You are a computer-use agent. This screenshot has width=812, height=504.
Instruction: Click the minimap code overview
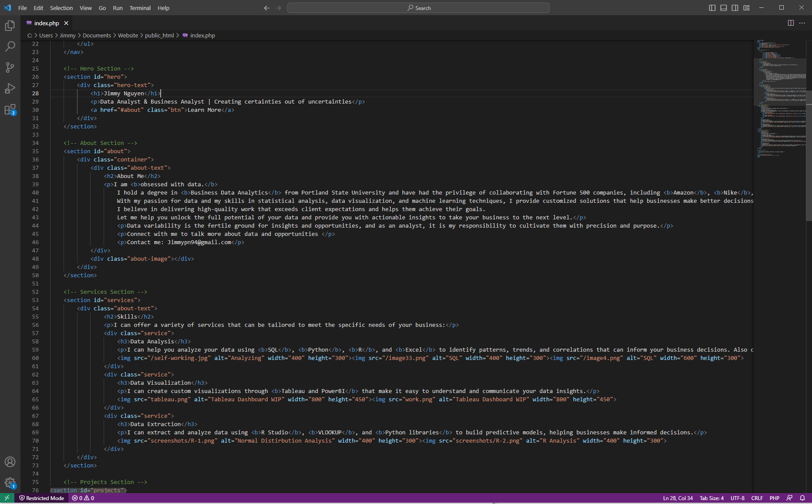tap(779, 100)
